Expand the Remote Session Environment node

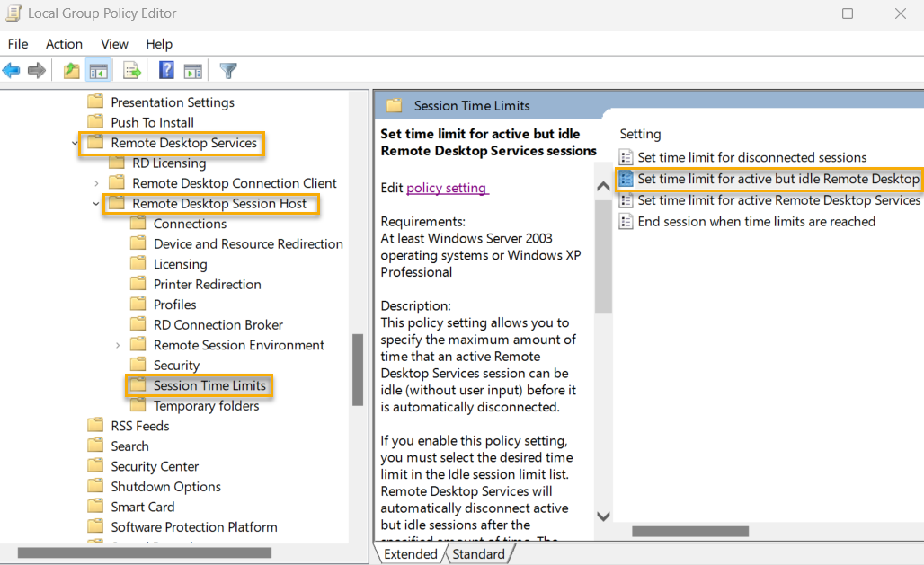click(117, 344)
